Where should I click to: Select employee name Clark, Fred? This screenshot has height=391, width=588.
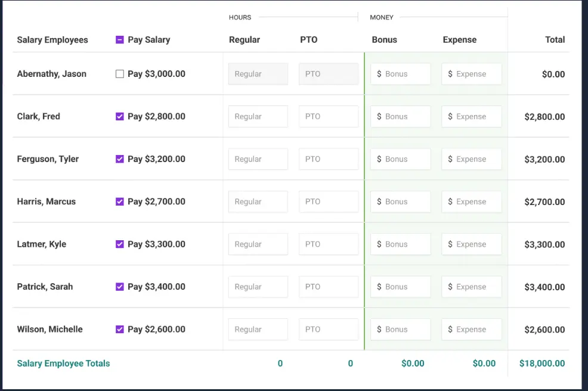[39, 117]
